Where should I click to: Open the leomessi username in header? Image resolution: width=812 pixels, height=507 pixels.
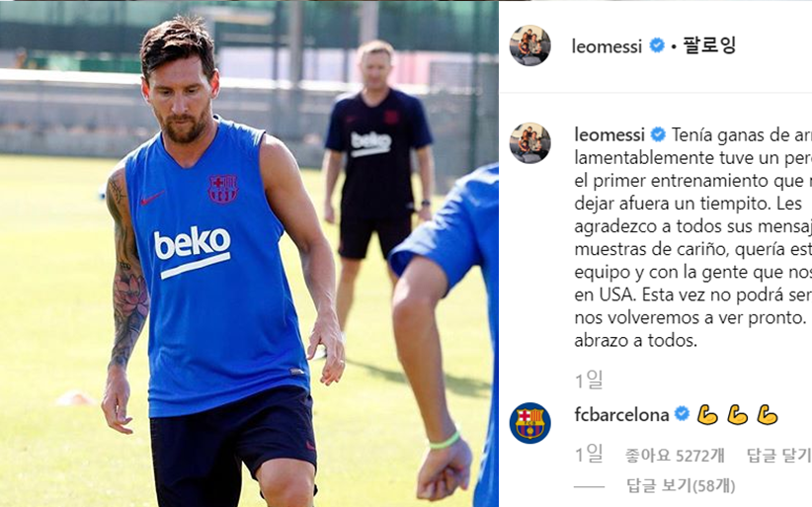click(607, 46)
